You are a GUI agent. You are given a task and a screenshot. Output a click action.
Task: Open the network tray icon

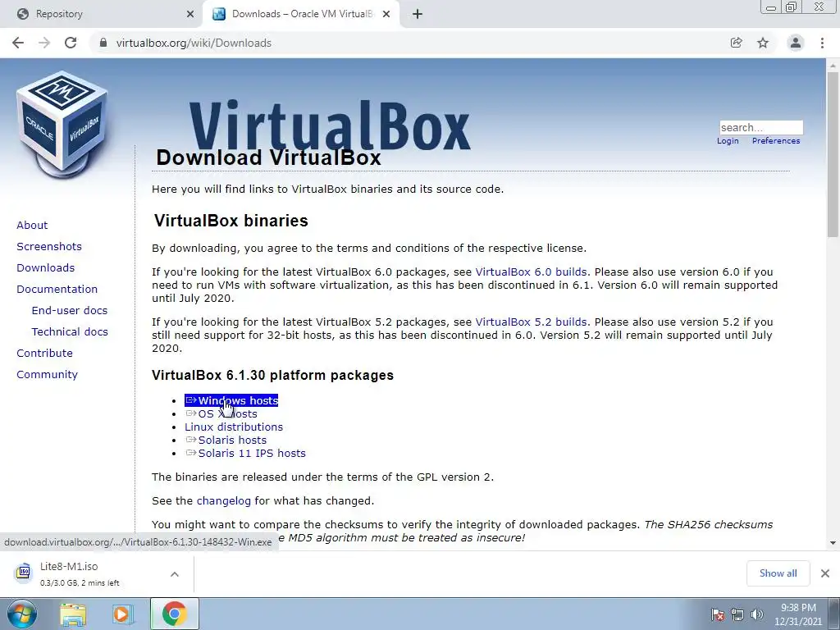[x=737, y=614]
